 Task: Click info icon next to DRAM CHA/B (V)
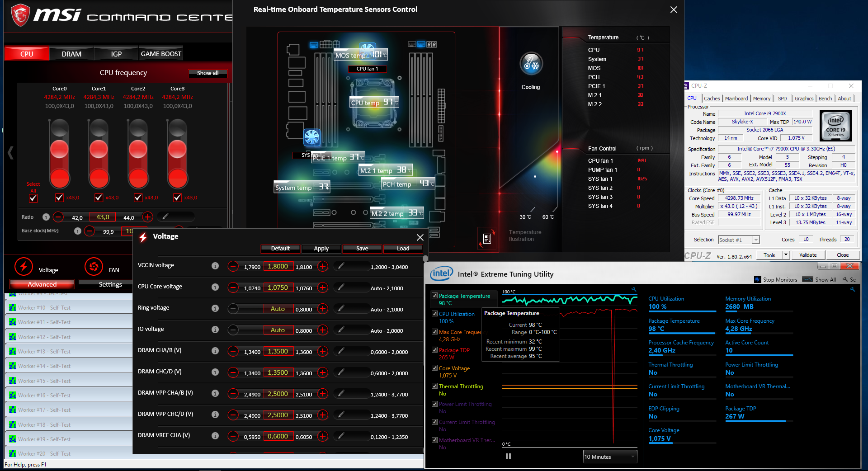pos(215,351)
